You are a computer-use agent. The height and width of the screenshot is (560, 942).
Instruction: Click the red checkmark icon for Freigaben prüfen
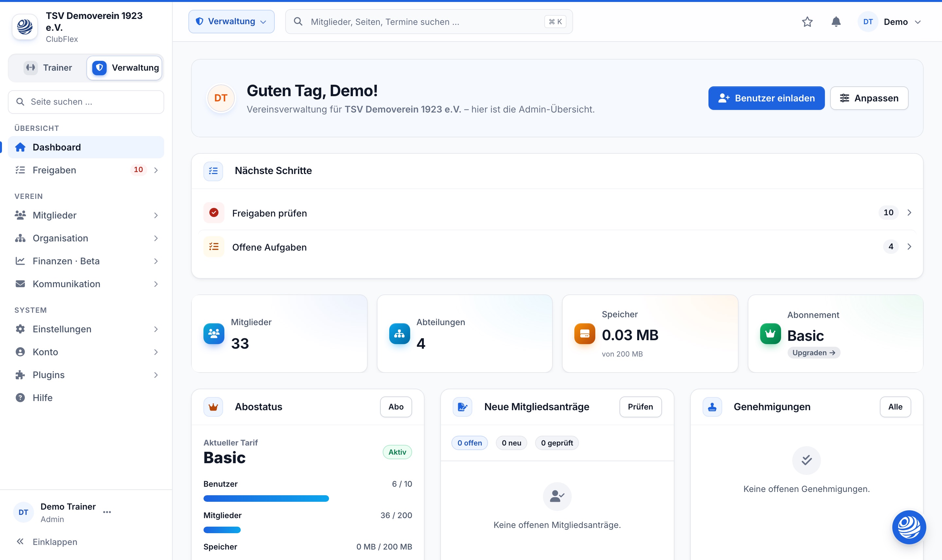[214, 213]
